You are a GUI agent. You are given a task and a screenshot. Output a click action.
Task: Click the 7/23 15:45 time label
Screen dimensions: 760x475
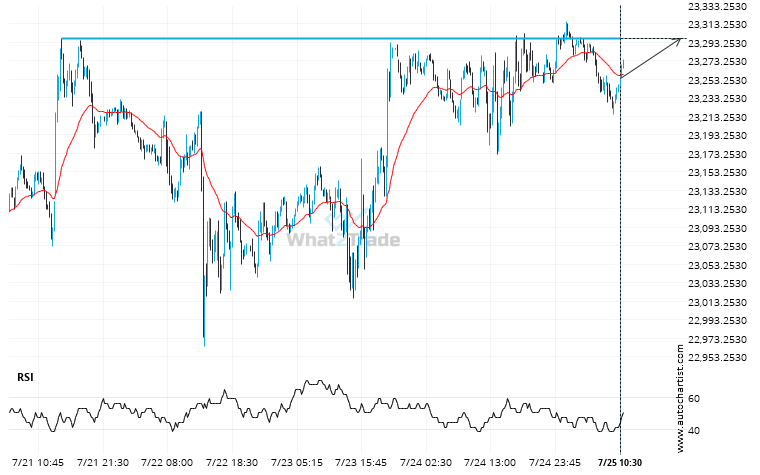[361, 463]
